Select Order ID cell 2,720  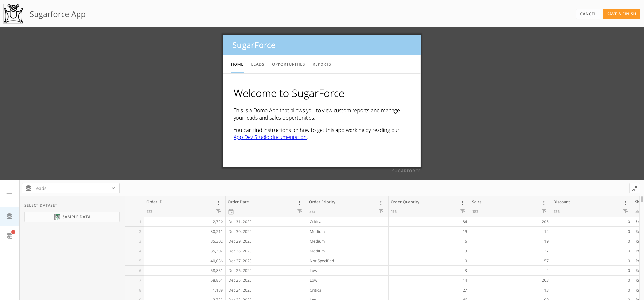[x=185, y=222]
